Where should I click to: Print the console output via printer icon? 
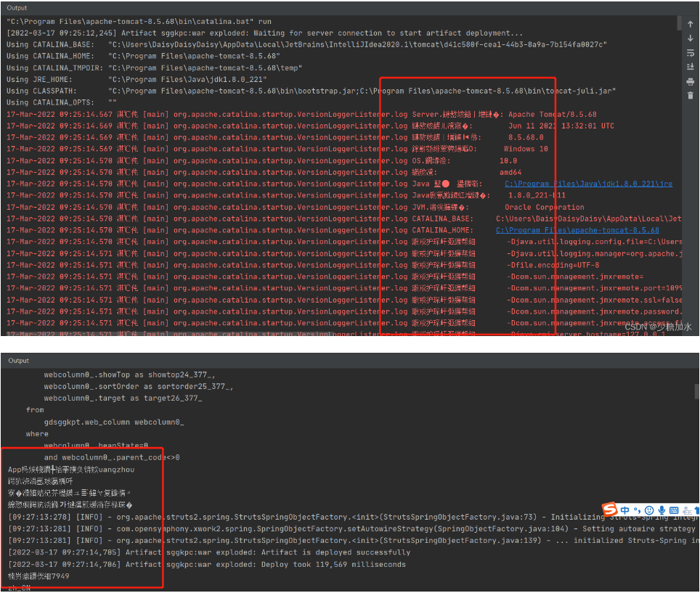pos(690,81)
